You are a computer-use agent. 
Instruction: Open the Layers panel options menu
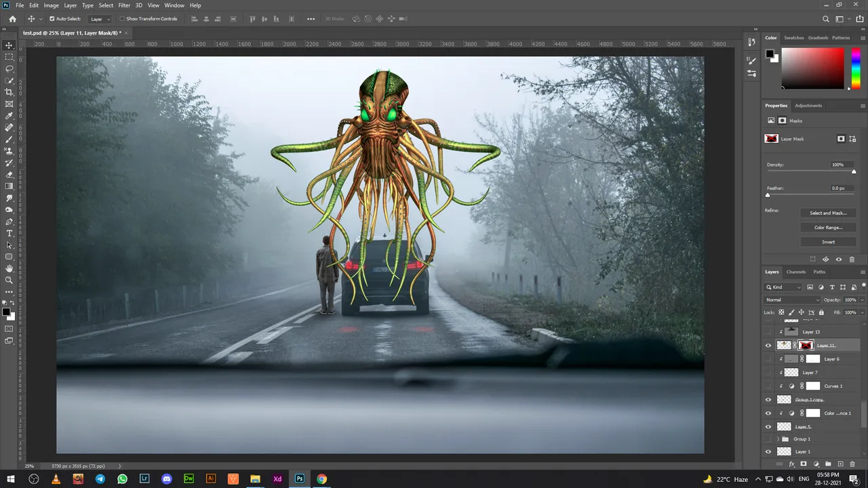click(863, 272)
